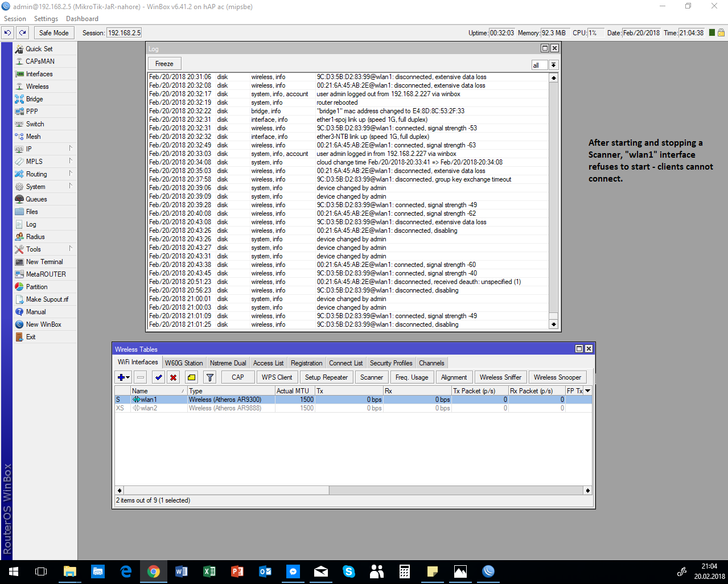Switch to the Security Profiles tab
This screenshot has height=584, width=728.
click(x=390, y=363)
